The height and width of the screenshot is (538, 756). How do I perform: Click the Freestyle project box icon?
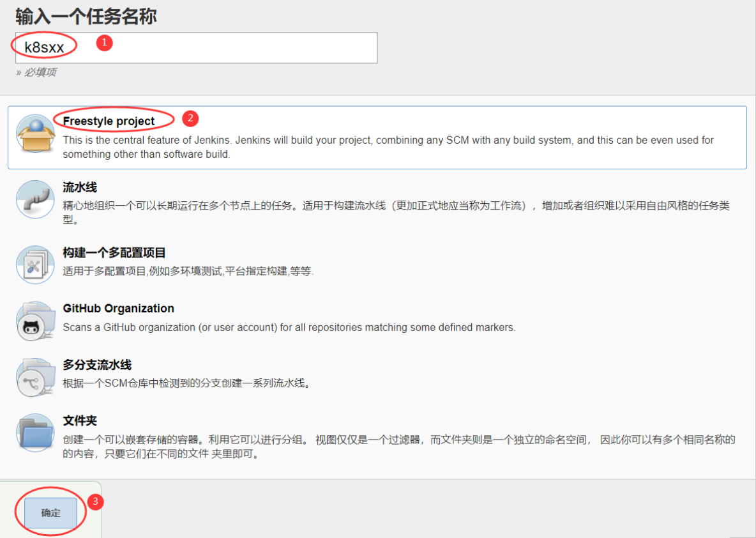coord(35,134)
